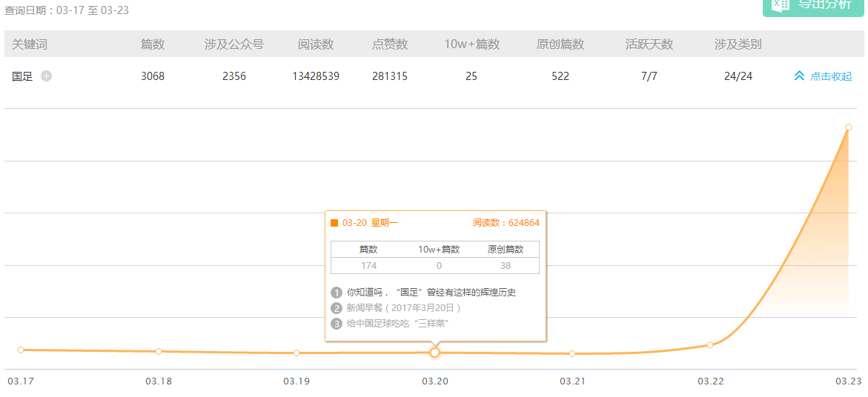
Task: Select the 03.22 data point on chart
Action: coord(710,345)
